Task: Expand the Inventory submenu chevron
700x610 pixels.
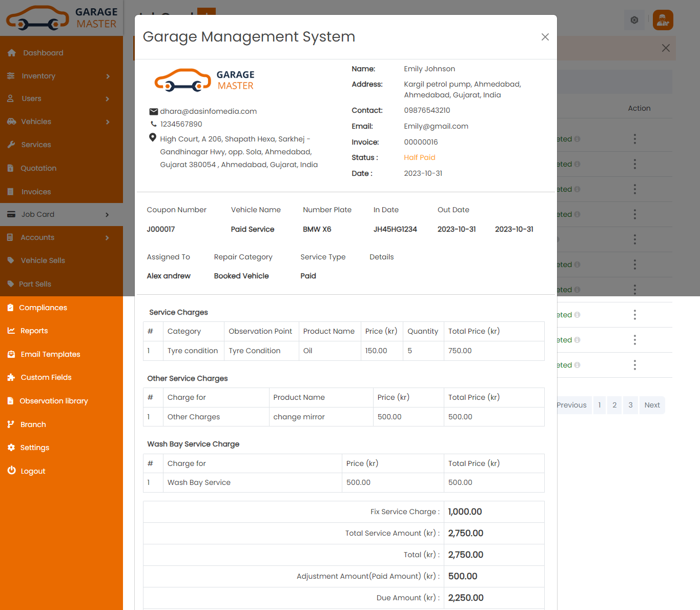Action: coord(108,76)
